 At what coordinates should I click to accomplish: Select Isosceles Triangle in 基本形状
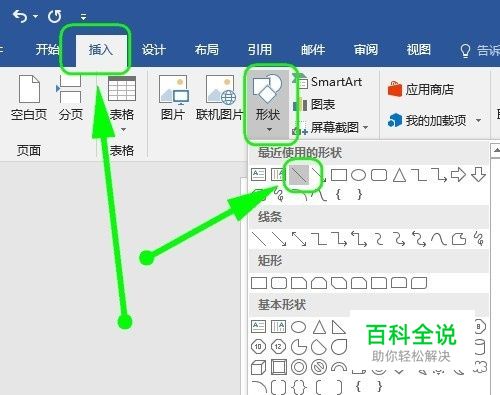click(x=319, y=327)
